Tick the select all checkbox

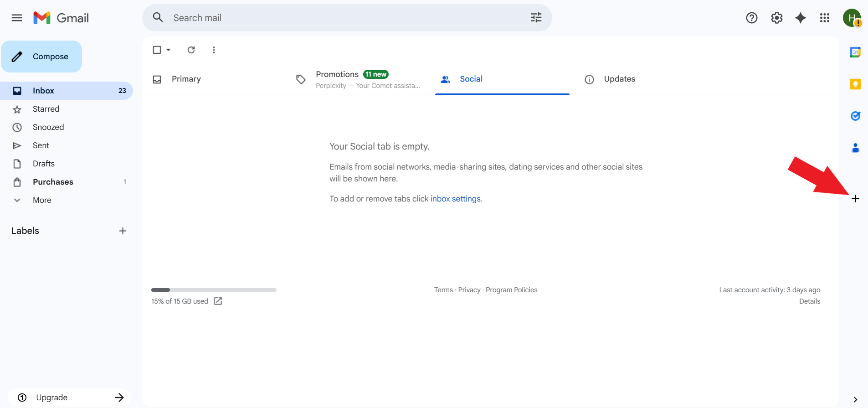pos(157,50)
